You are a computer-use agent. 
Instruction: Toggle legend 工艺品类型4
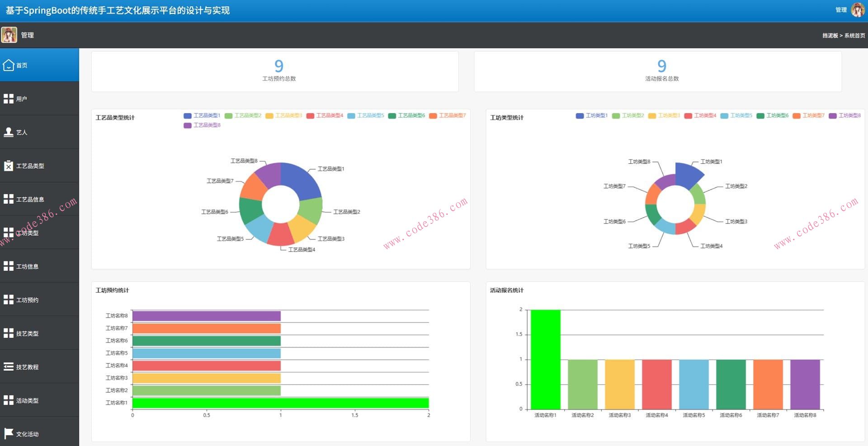pos(325,116)
